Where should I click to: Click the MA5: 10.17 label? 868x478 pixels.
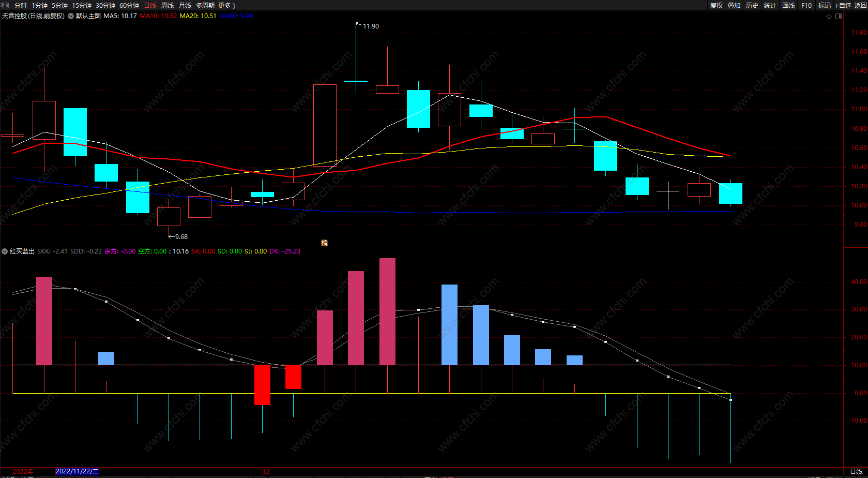pos(120,16)
